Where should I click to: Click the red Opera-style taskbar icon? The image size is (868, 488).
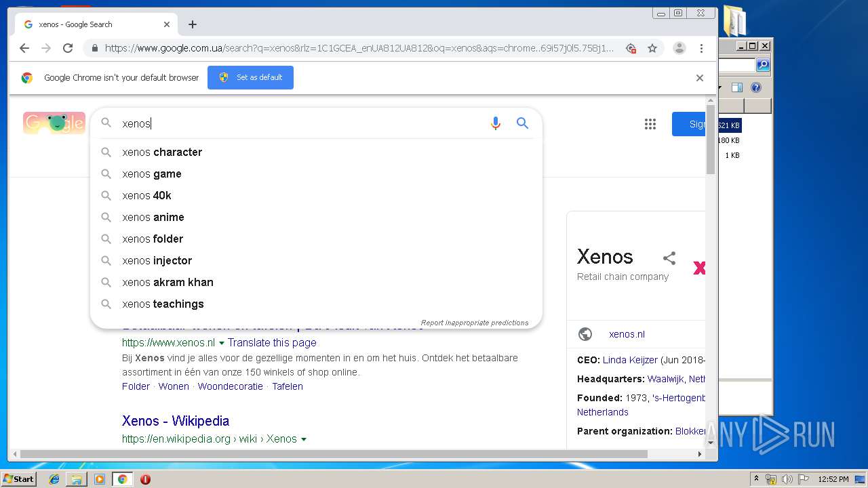pyautogui.click(x=145, y=479)
